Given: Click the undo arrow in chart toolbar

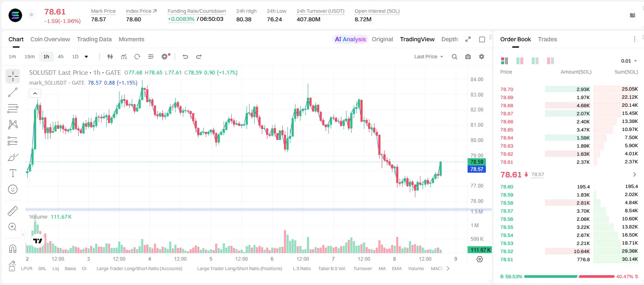Looking at the screenshot, I should pos(185,57).
